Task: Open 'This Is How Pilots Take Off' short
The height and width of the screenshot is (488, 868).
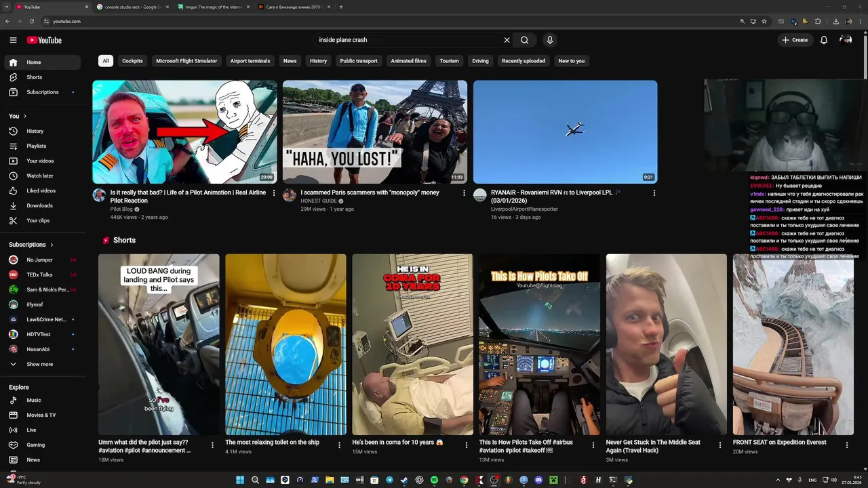Action: pos(539,344)
